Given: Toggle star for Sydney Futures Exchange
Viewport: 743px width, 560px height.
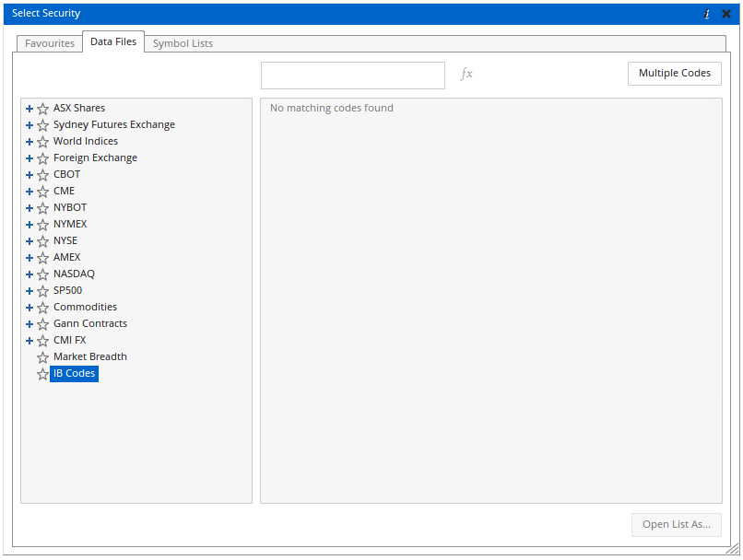Looking at the screenshot, I should coord(42,125).
